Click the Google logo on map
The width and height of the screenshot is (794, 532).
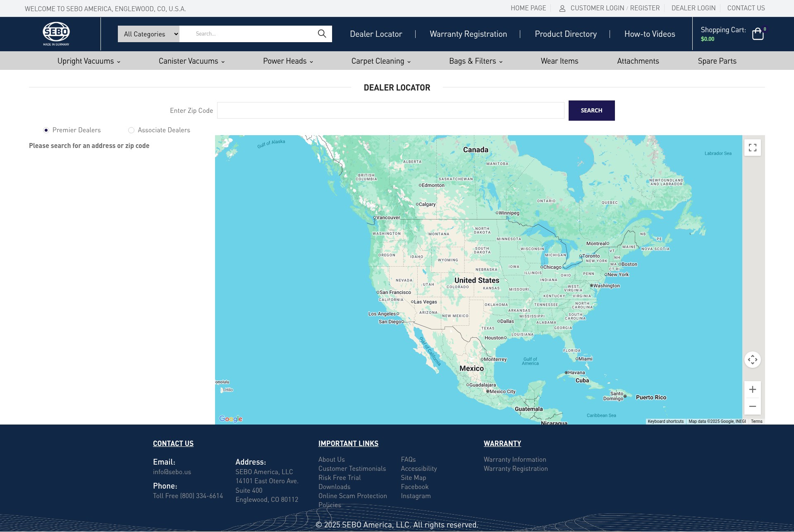[231, 419]
